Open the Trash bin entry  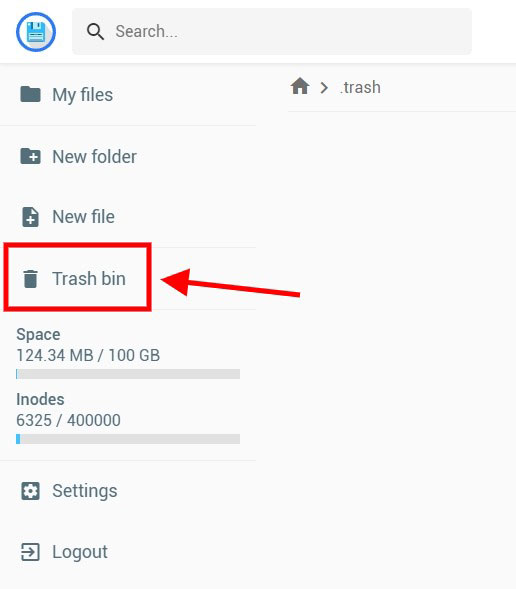(x=128, y=279)
